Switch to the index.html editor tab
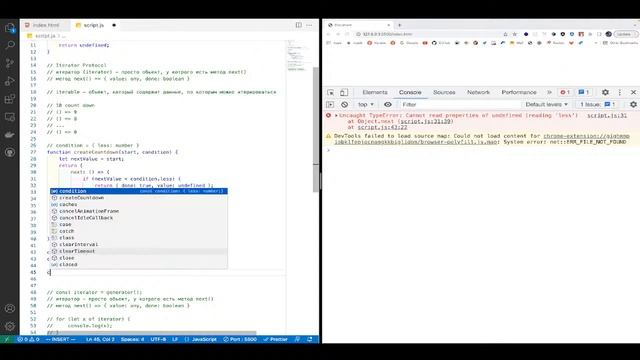Screen dimensions: 640x360 pyautogui.click(x=45, y=25)
